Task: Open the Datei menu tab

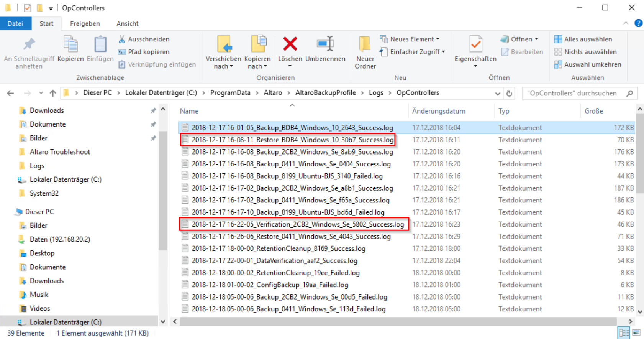Action: coord(15,24)
